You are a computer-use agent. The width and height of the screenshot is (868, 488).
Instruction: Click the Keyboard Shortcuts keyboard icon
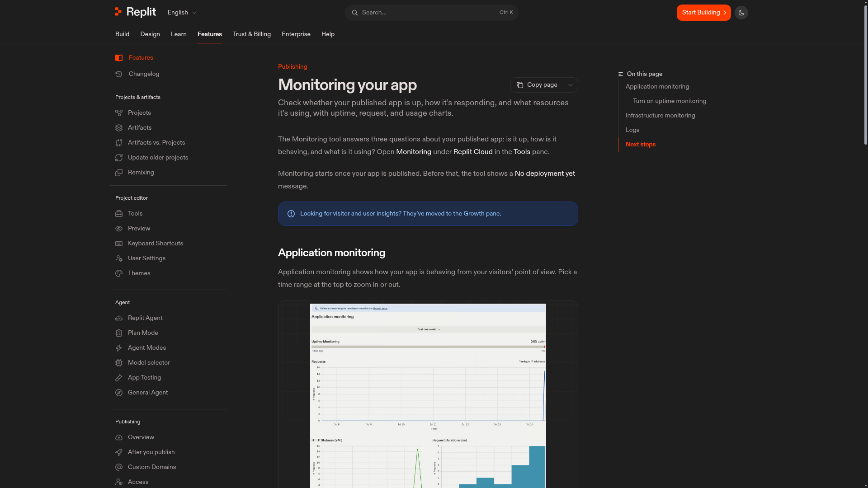pyautogui.click(x=119, y=244)
